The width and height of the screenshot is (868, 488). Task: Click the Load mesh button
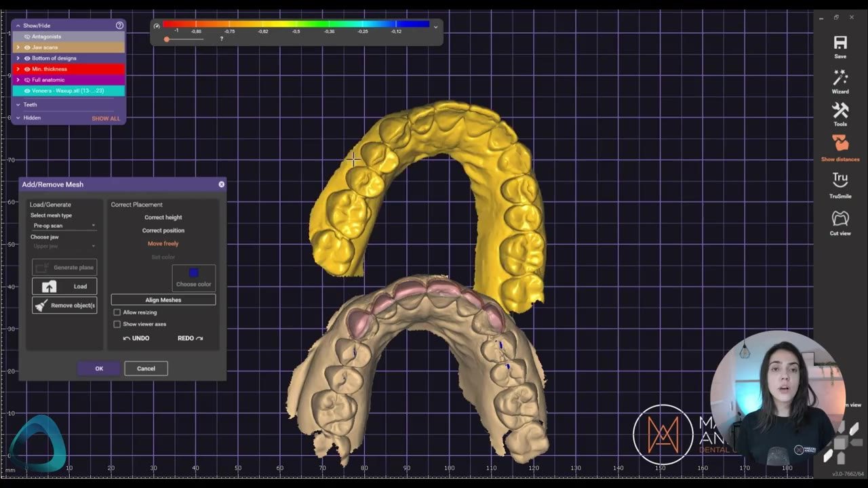pos(64,286)
